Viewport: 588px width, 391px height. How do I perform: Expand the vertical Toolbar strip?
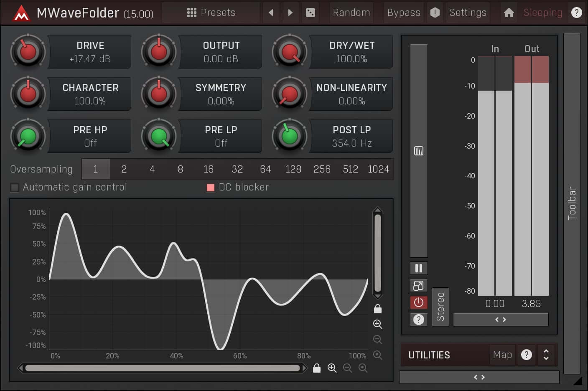[572, 203]
